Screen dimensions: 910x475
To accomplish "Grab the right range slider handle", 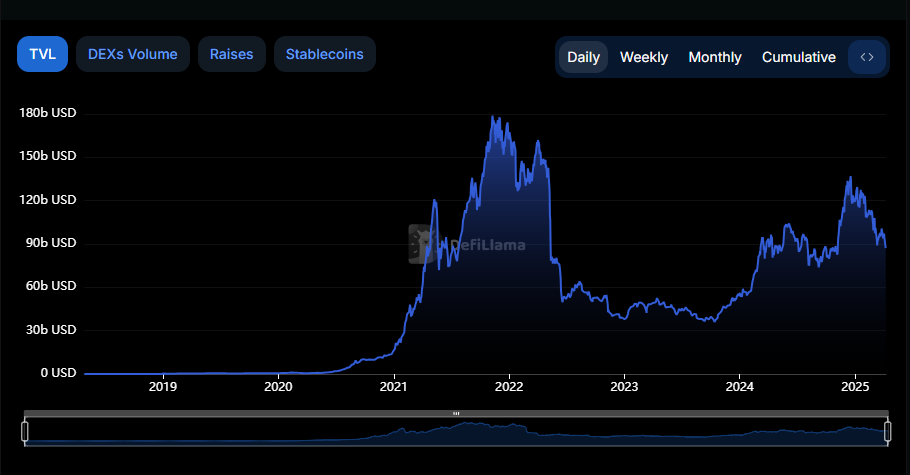I will click(x=887, y=431).
